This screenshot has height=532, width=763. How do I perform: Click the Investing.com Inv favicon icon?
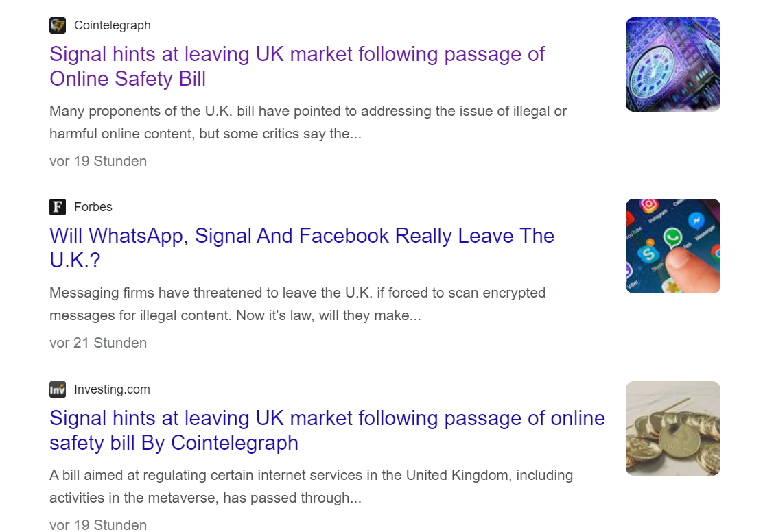[x=58, y=389]
